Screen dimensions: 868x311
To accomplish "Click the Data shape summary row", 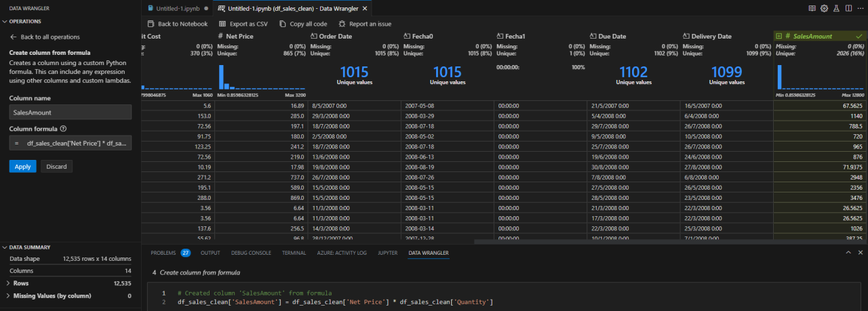I will coord(70,259).
